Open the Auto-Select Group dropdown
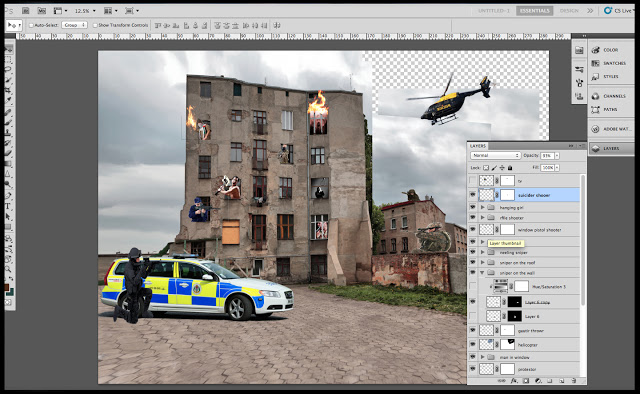This screenshot has width=640, height=394. [x=74, y=25]
